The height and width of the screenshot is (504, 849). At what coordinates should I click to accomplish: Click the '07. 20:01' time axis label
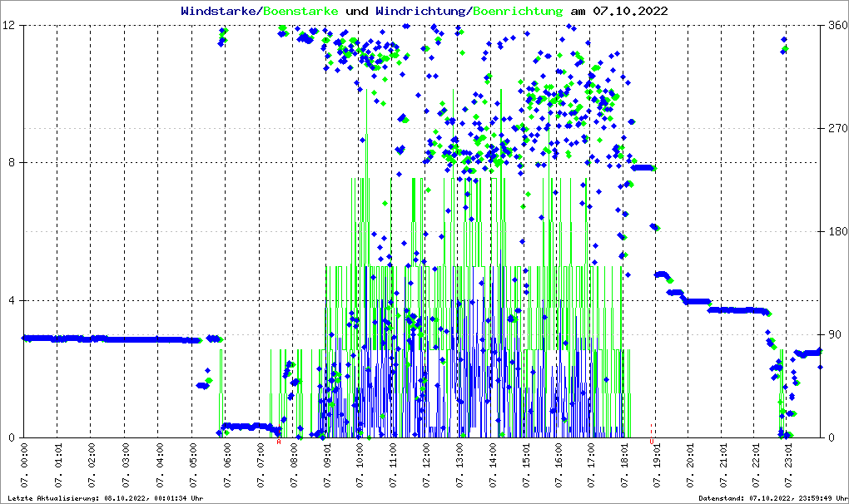[x=689, y=466]
